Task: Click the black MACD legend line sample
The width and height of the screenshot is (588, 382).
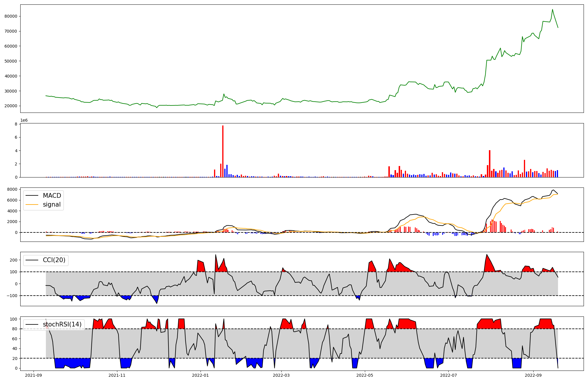Action: [x=32, y=196]
